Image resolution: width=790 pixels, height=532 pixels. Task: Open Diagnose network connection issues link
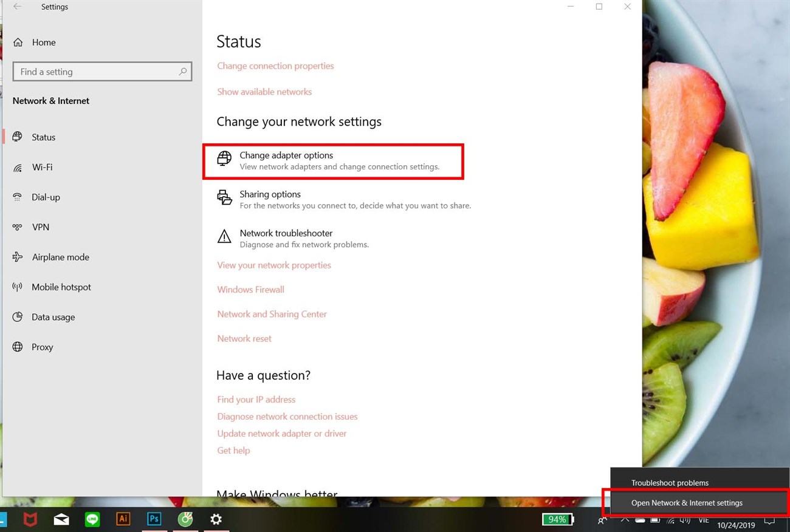pyautogui.click(x=287, y=417)
